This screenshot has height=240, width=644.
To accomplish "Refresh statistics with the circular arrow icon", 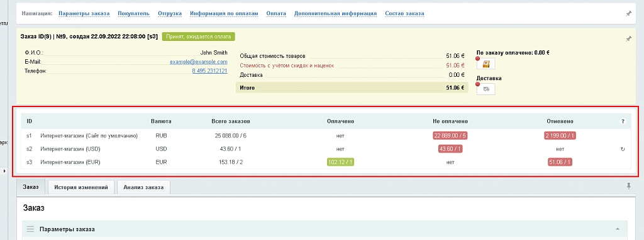I will pyautogui.click(x=623, y=149).
